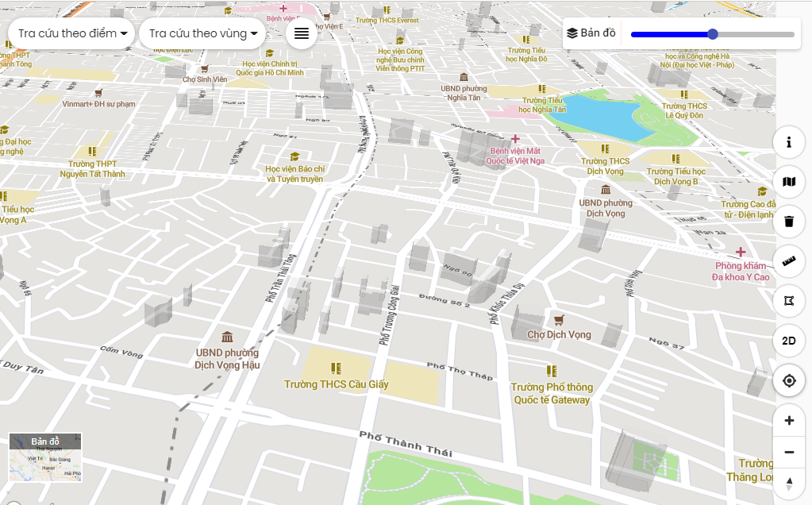Click Trường THCS Everest label
The height and width of the screenshot is (505, 812).
point(387,20)
